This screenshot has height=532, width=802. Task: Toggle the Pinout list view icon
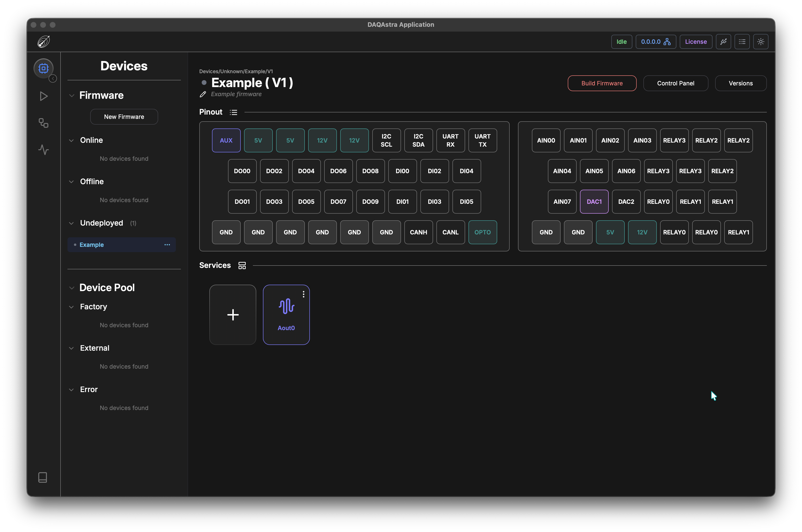point(234,112)
